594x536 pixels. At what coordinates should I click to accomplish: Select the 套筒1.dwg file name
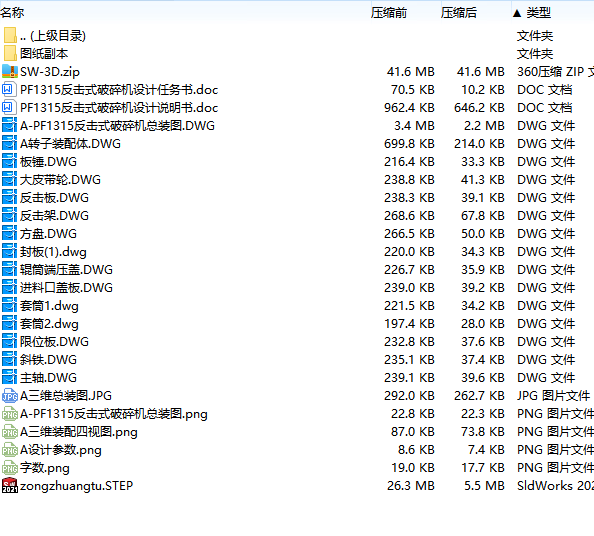click(49, 306)
